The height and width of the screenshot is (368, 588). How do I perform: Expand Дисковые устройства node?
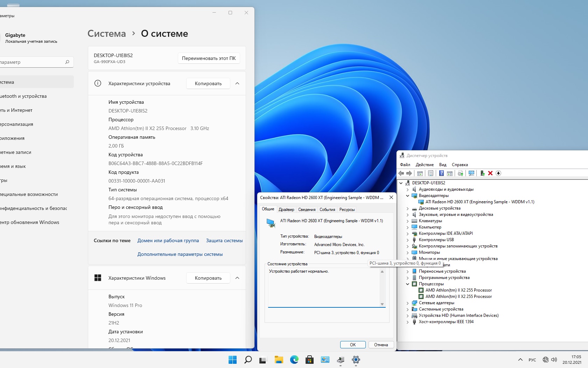point(408,208)
